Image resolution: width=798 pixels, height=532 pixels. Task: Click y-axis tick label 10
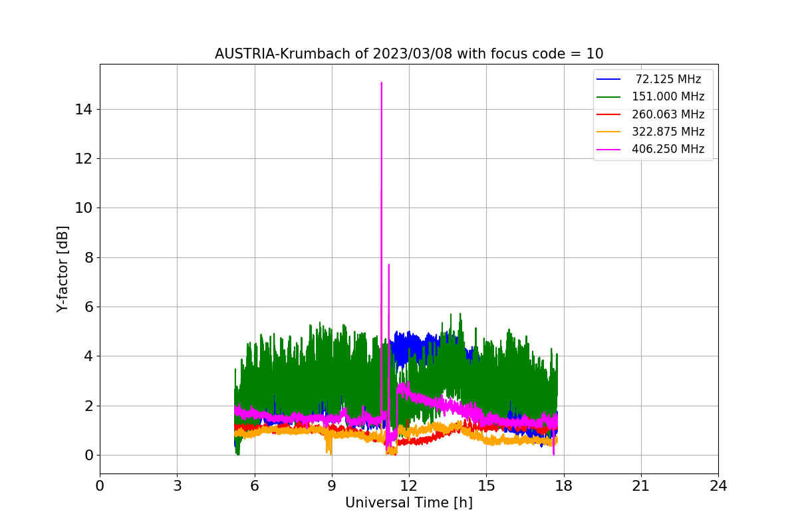(x=85, y=207)
